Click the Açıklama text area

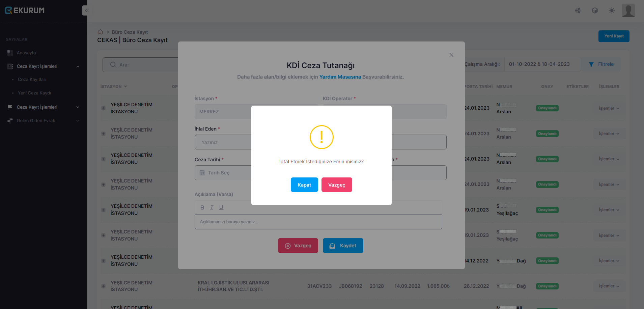click(318, 222)
